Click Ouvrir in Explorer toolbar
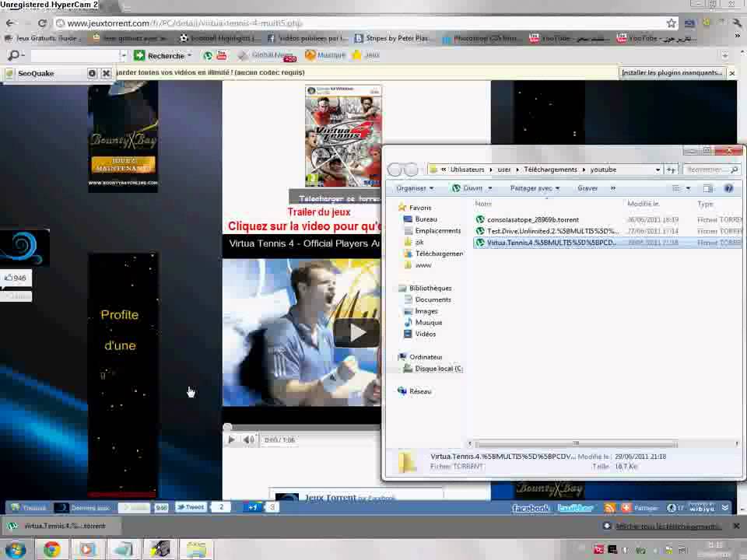 point(472,188)
